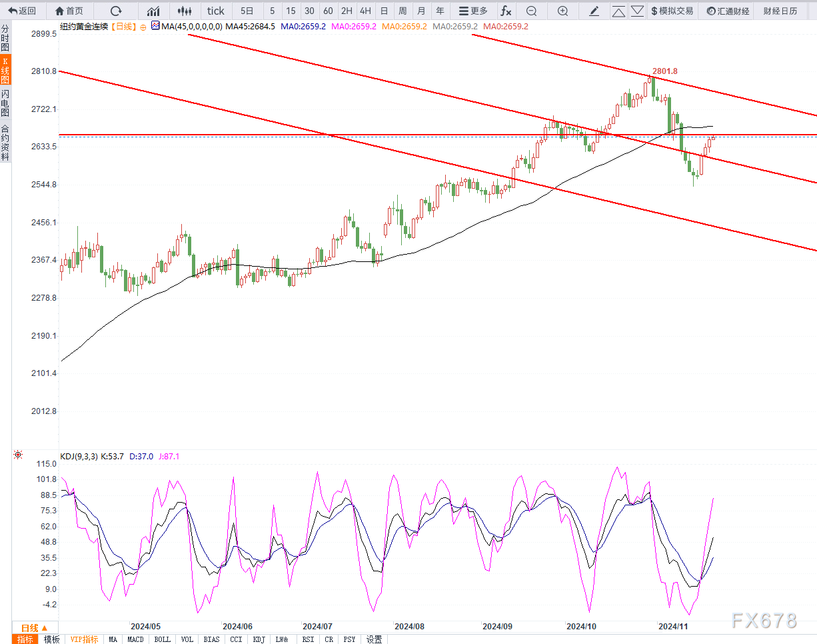
Task: Toggle the MA indicator icon in chart header
Action: (x=155, y=26)
